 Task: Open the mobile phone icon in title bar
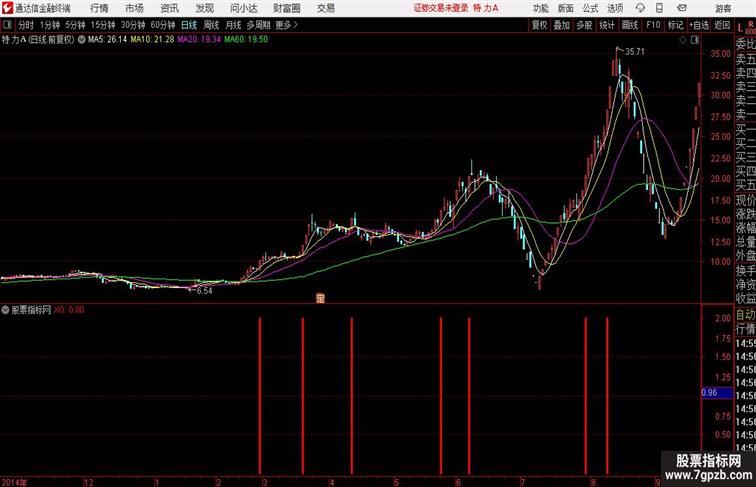point(659,8)
